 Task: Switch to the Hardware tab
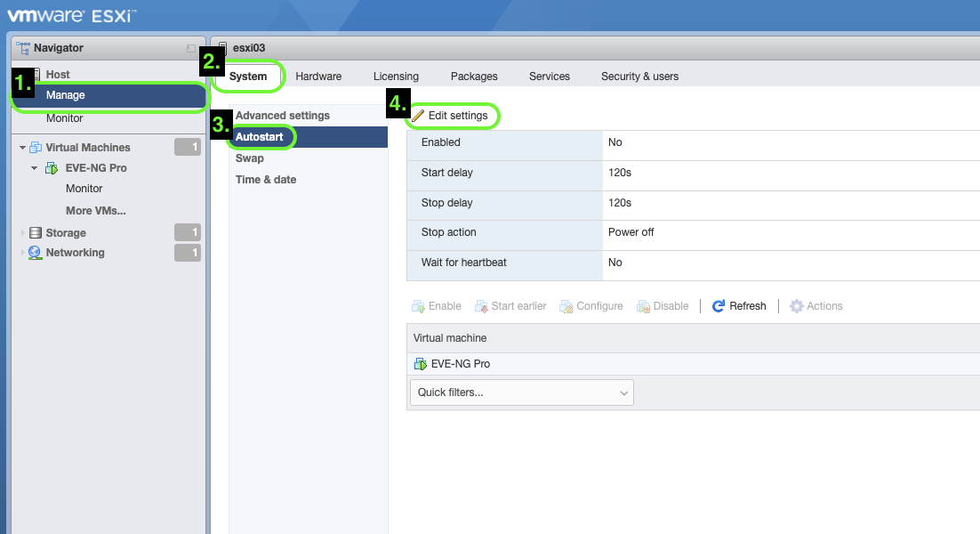(318, 76)
